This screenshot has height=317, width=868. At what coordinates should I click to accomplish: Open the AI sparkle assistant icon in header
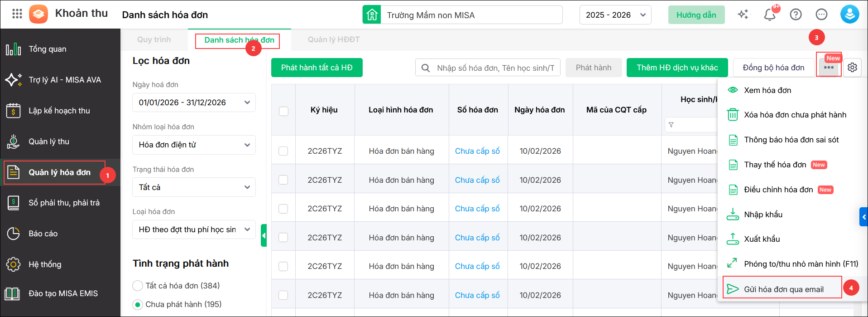point(743,15)
